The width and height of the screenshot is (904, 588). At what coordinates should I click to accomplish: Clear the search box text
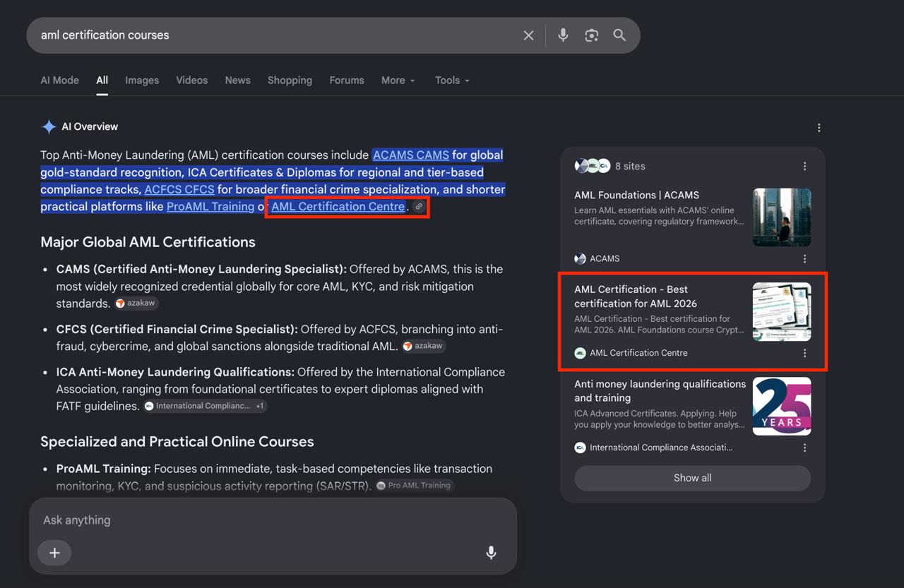(528, 35)
